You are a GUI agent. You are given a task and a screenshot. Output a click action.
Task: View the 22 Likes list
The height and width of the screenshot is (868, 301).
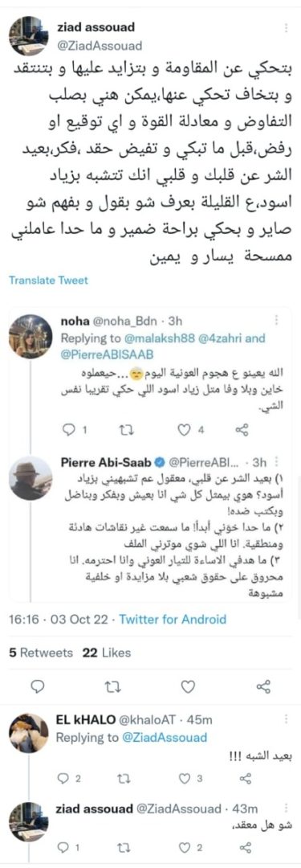[107, 653]
